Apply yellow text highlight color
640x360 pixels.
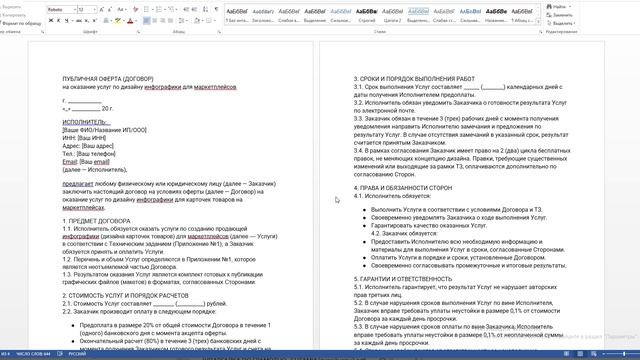(x=117, y=20)
